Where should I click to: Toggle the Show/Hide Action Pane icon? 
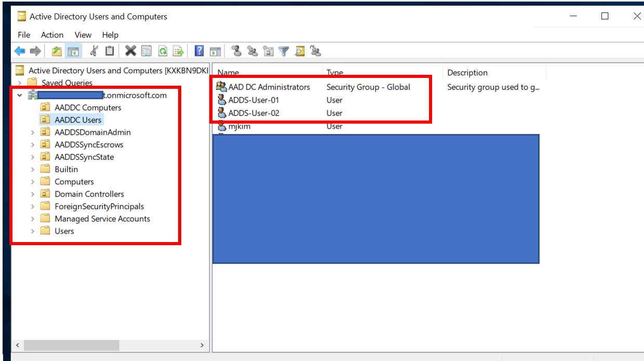pyautogui.click(x=215, y=51)
